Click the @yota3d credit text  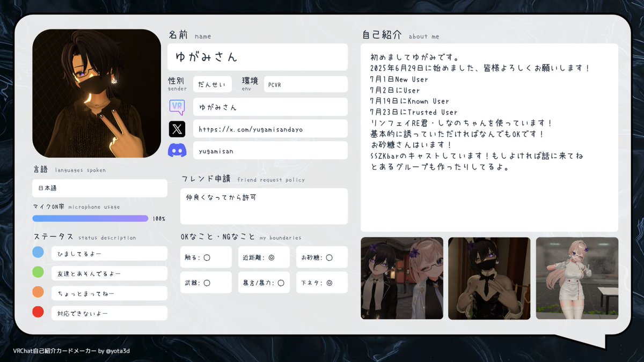click(x=118, y=351)
